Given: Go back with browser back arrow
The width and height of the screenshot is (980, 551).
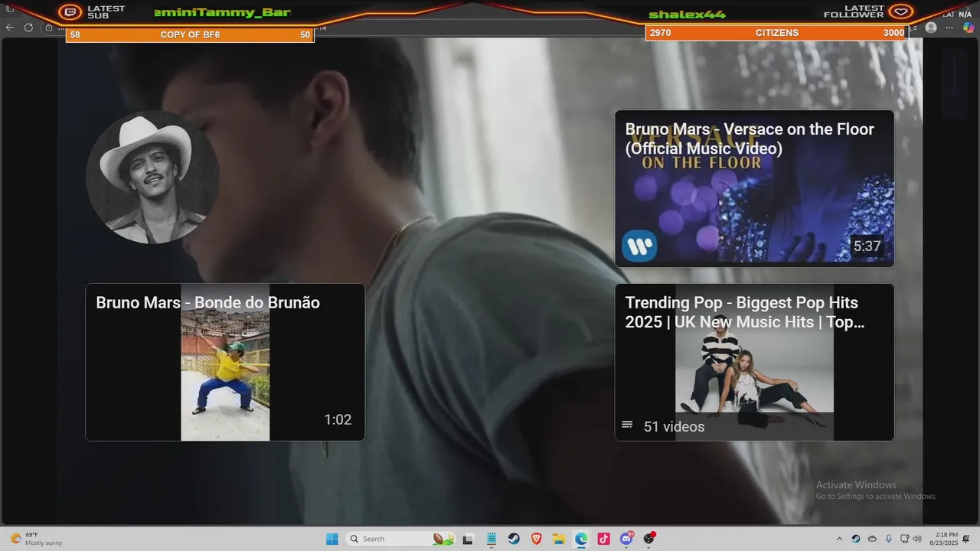Looking at the screenshot, I should coord(10,28).
